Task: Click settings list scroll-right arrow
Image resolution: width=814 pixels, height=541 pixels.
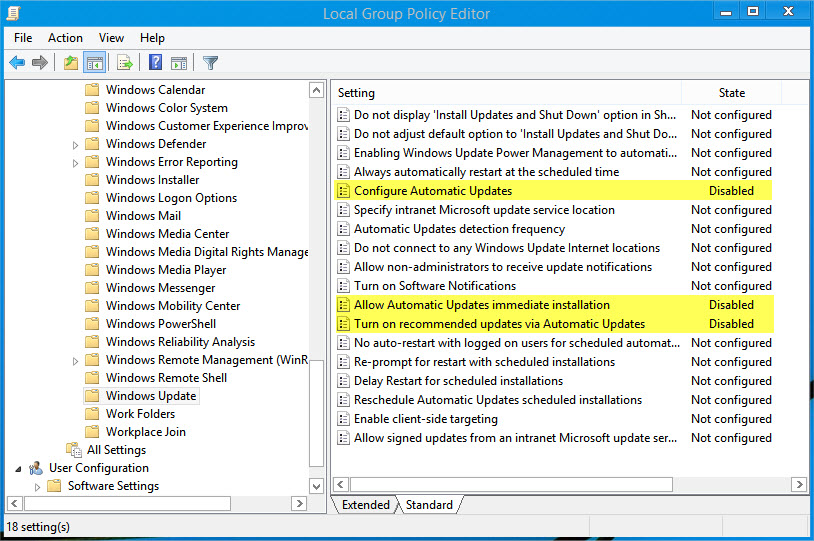Action: (x=799, y=484)
